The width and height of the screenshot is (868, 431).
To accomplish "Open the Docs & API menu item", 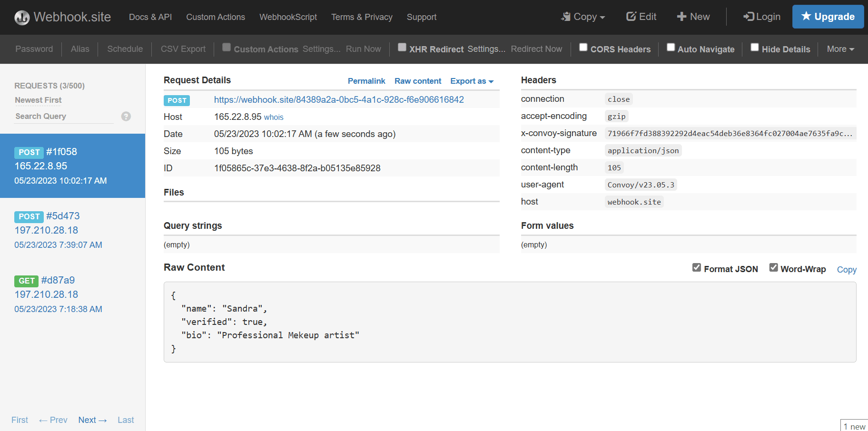I will tap(150, 17).
